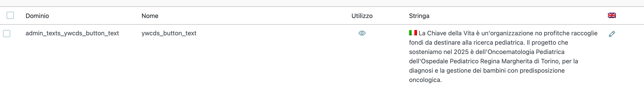The width and height of the screenshot is (644, 92).
Task: Click the Utilizzo column header
Action: point(362,16)
